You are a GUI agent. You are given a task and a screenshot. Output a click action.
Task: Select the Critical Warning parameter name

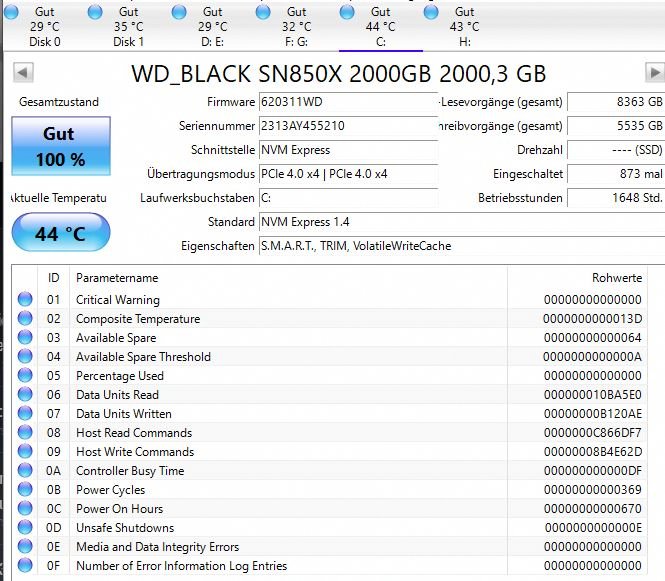pos(118,300)
